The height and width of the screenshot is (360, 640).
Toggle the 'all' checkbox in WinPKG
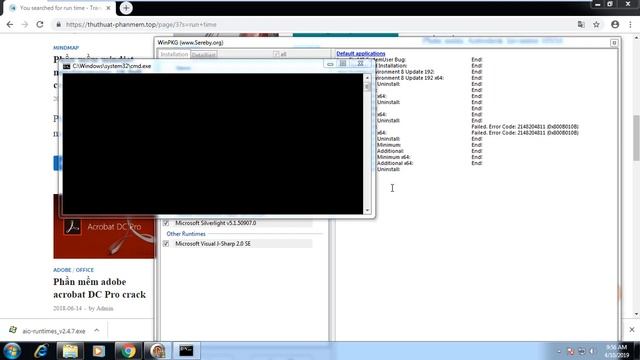coord(276,54)
